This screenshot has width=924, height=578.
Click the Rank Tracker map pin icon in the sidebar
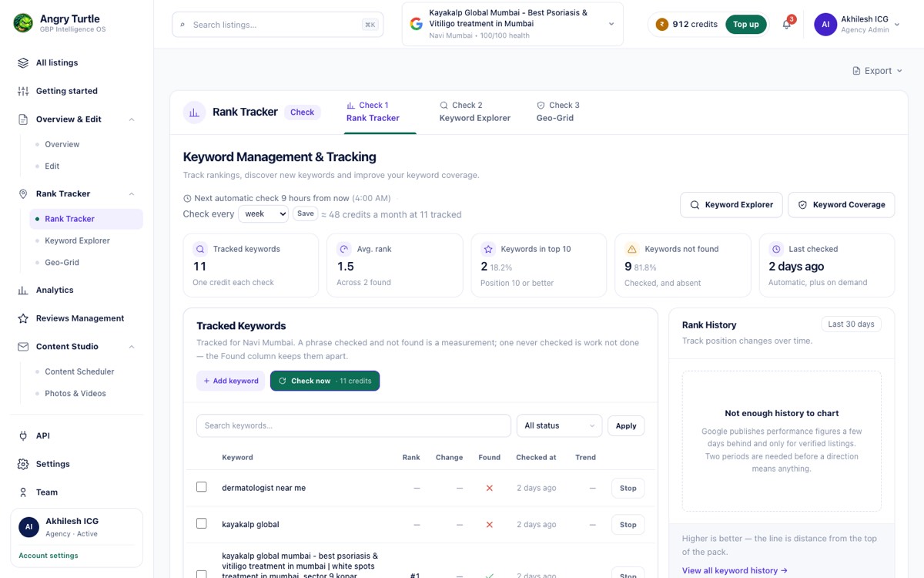pos(23,194)
